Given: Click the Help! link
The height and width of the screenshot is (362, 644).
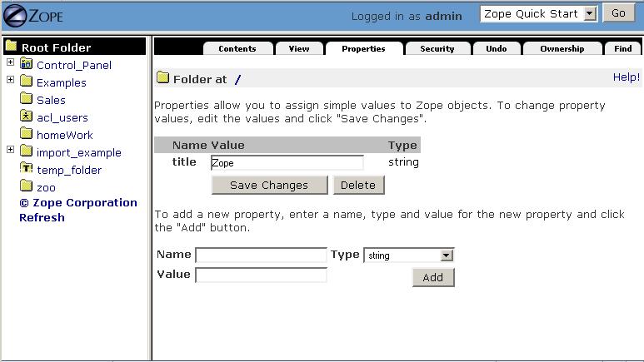Looking at the screenshot, I should pyautogui.click(x=626, y=77).
